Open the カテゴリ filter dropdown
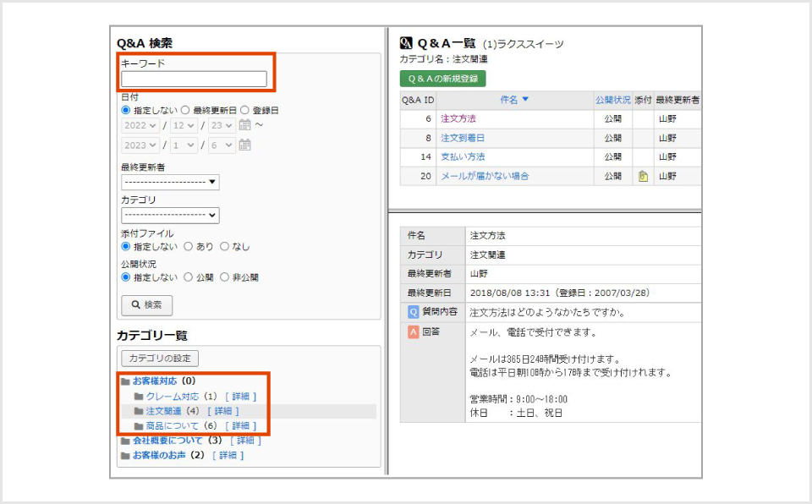This screenshot has width=812, height=504. click(x=169, y=215)
